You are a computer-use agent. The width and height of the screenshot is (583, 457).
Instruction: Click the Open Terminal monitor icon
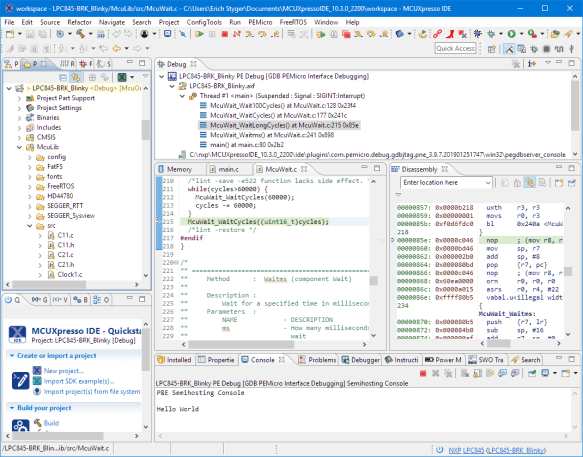[x=168, y=34]
